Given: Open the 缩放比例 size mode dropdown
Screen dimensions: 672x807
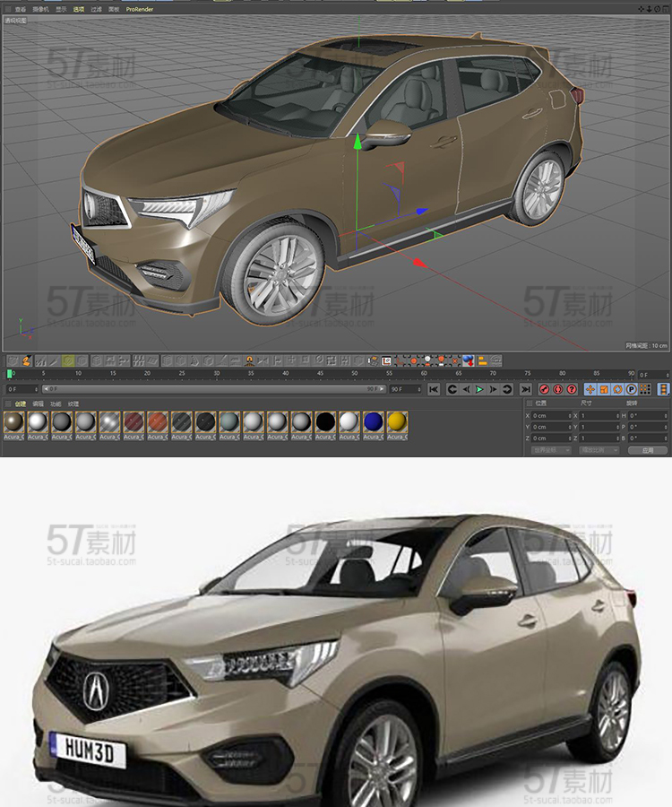Looking at the screenshot, I should [x=599, y=450].
